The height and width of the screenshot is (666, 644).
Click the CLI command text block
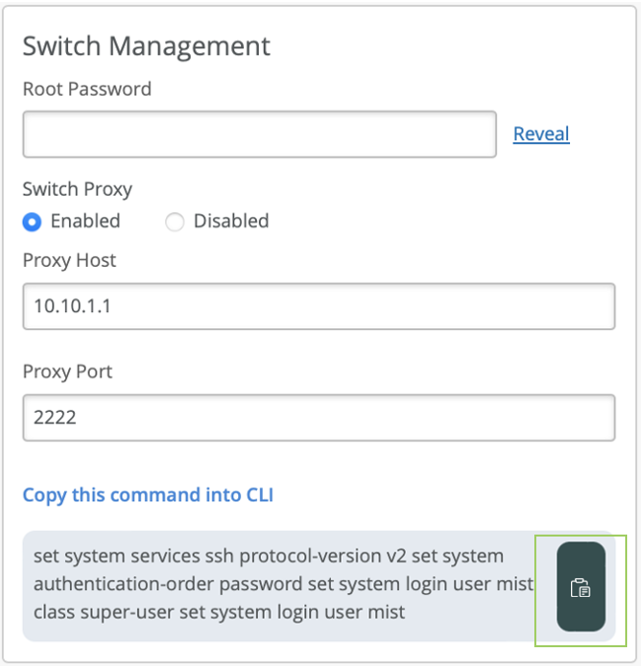coord(283,584)
